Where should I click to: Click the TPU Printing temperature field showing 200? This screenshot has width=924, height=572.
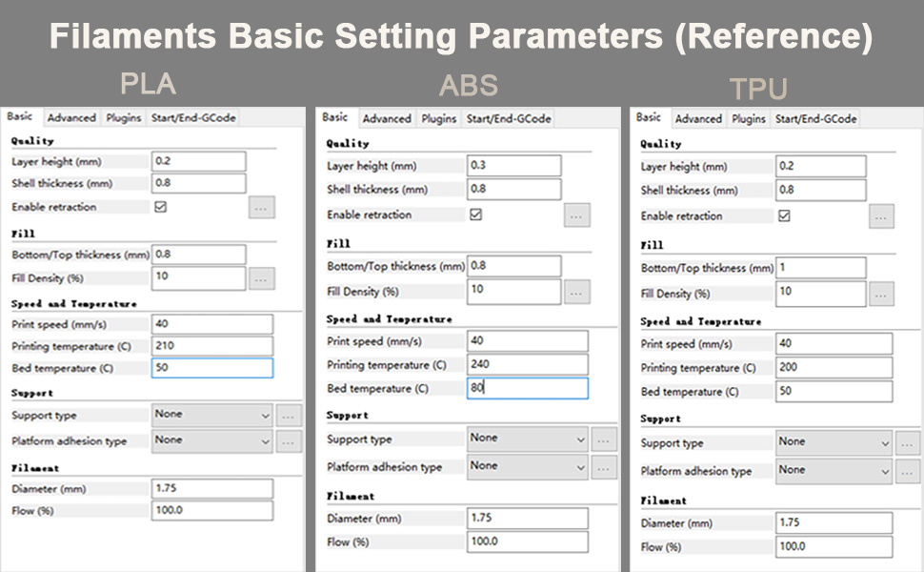[x=834, y=367]
